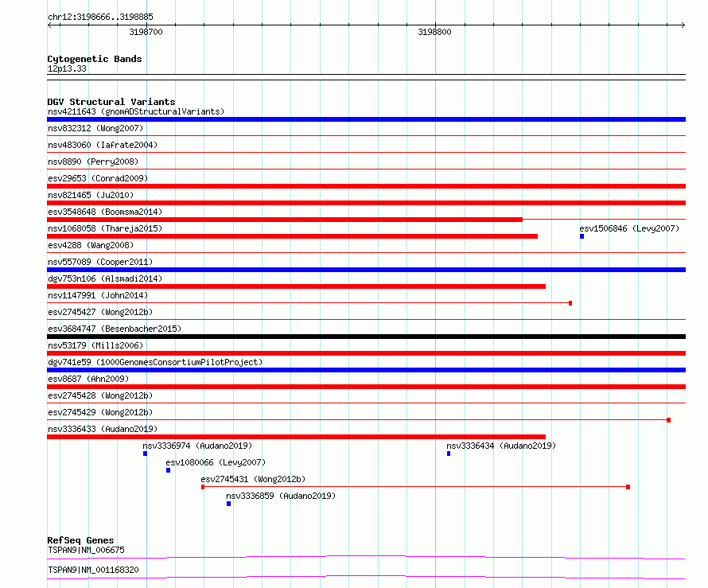Open the nsv3336434 (Audano2019) label
This screenshot has width=708, height=588.
click(501, 446)
